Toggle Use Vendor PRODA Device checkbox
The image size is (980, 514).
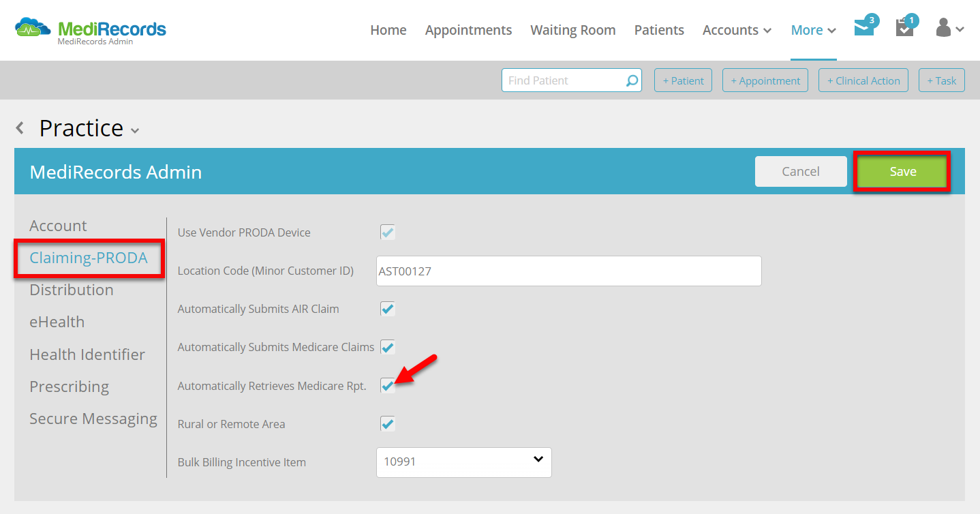[387, 232]
